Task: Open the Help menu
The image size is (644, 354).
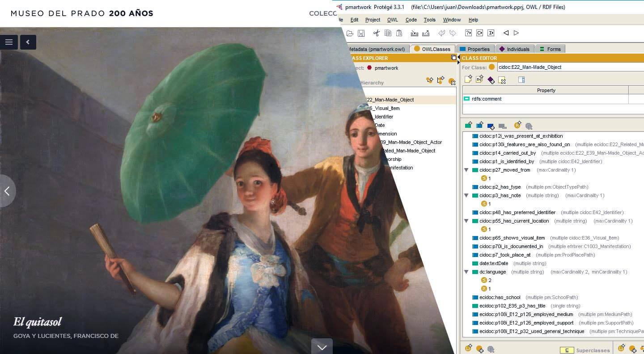Action: point(473,20)
